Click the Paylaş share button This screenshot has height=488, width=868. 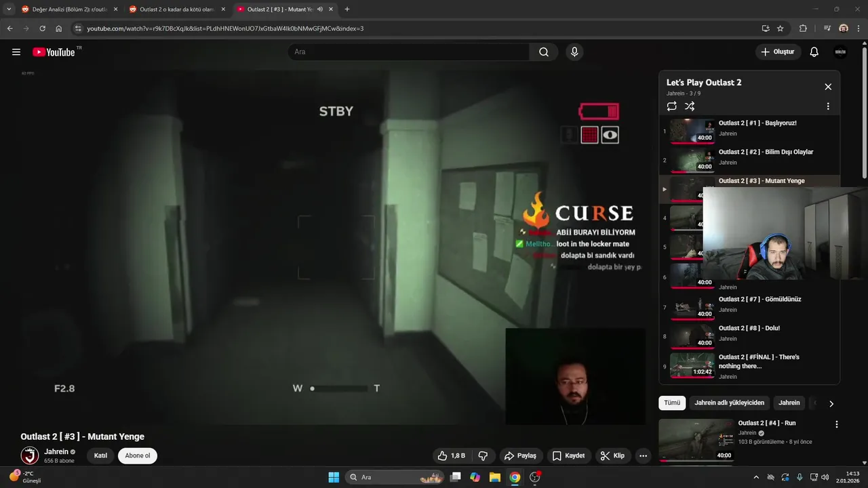(520, 455)
